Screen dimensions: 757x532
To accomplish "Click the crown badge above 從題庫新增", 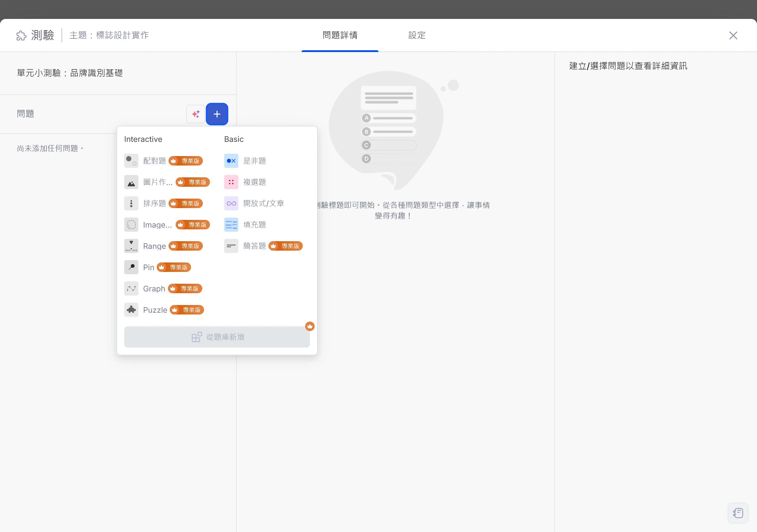I will (x=310, y=326).
